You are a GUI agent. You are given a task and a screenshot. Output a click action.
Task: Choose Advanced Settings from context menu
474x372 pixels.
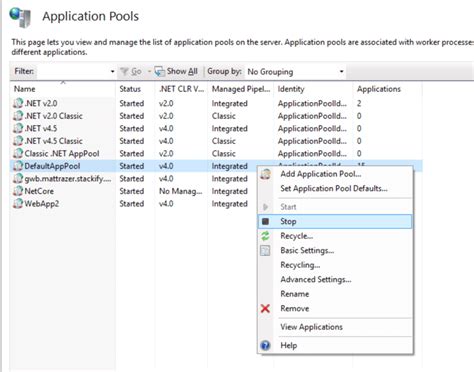[x=316, y=279]
